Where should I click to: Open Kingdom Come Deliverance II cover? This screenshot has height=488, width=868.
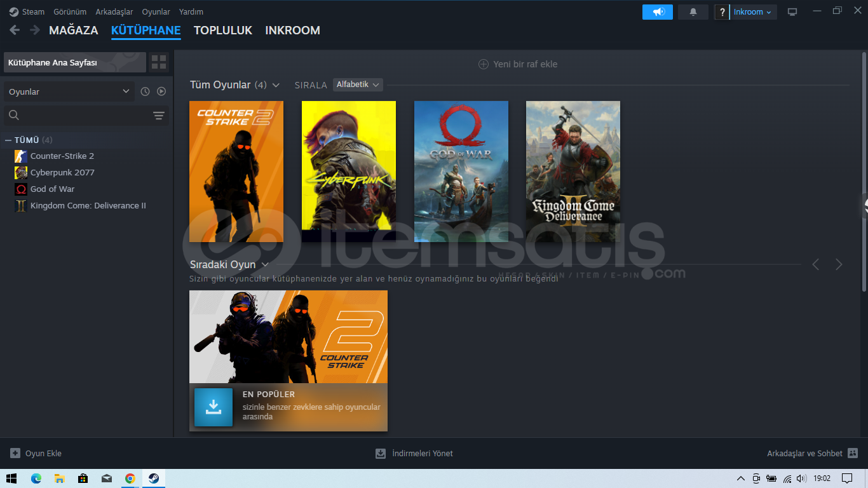click(573, 172)
